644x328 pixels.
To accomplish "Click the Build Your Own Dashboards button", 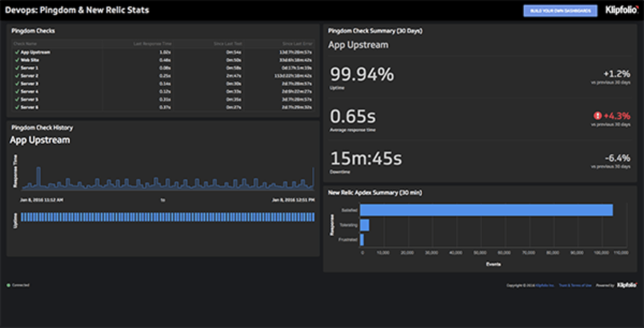I will [560, 11].
